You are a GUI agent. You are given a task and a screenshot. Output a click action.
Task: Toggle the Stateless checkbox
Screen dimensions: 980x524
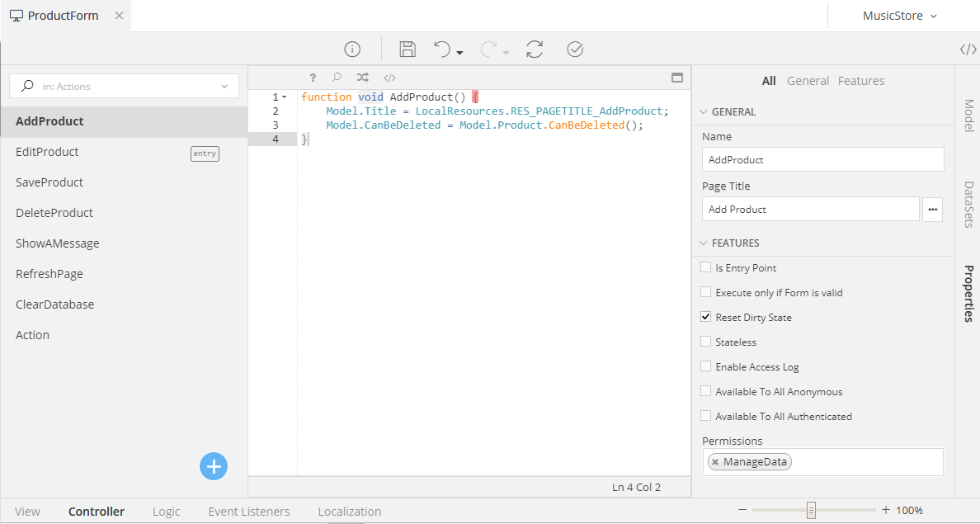[x=705, y=342]
